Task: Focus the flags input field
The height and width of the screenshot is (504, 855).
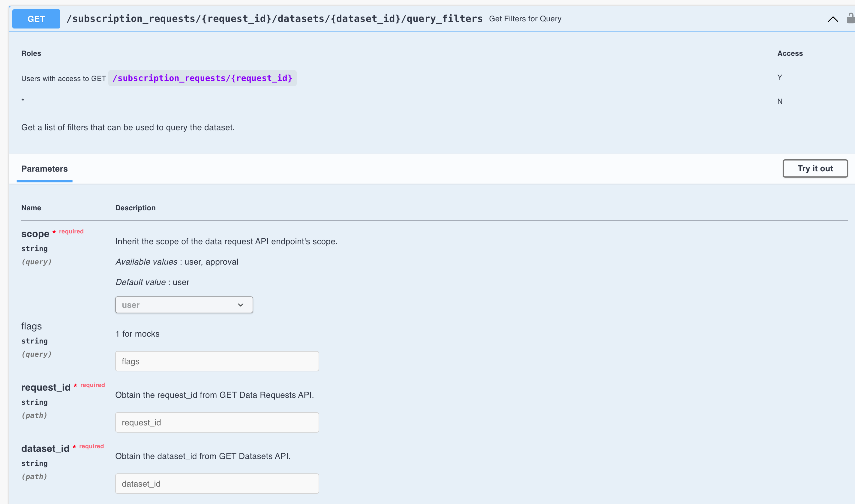Action: 217,361
